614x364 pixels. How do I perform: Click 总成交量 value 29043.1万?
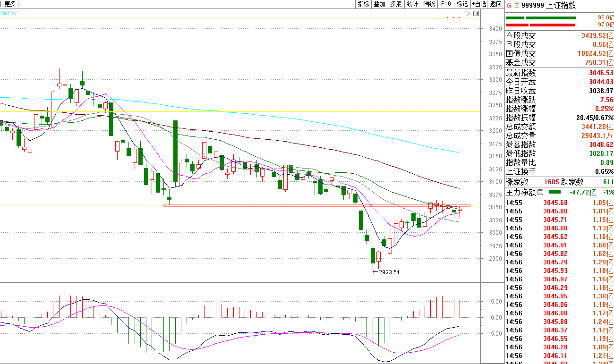tap(596, 135)
